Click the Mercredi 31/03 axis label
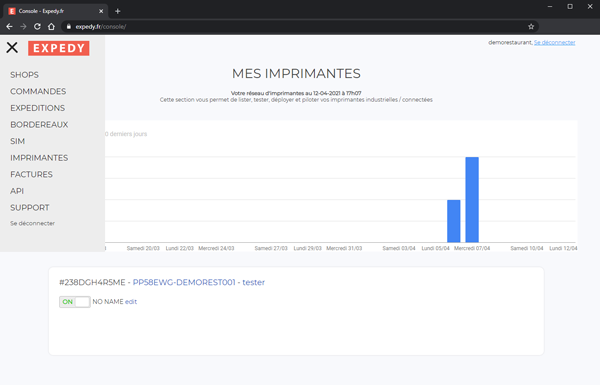 [344, 248]
